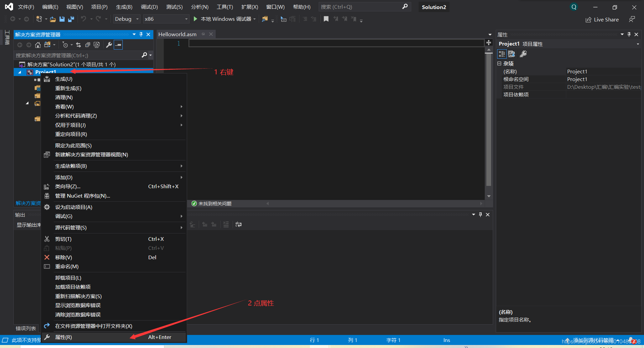Choose 重命名(M) from context menu

click(x=114, y=267)
